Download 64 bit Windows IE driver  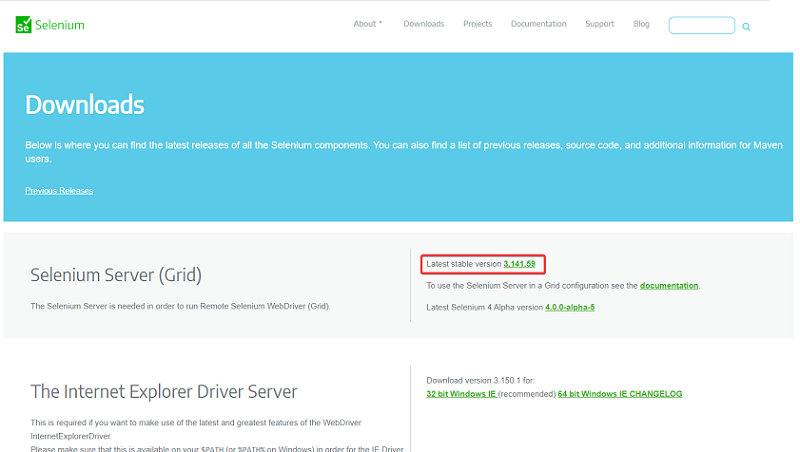coord(592,393)
